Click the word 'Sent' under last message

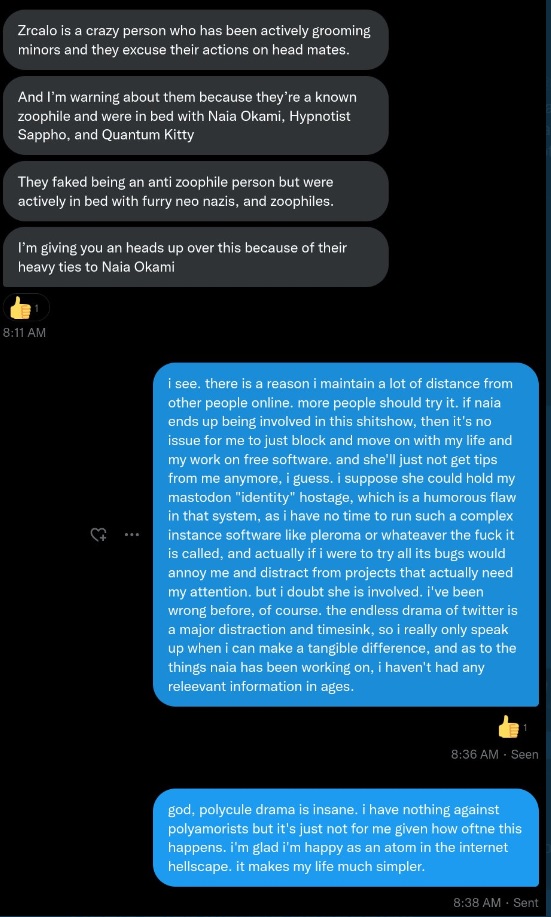point(525,903)
